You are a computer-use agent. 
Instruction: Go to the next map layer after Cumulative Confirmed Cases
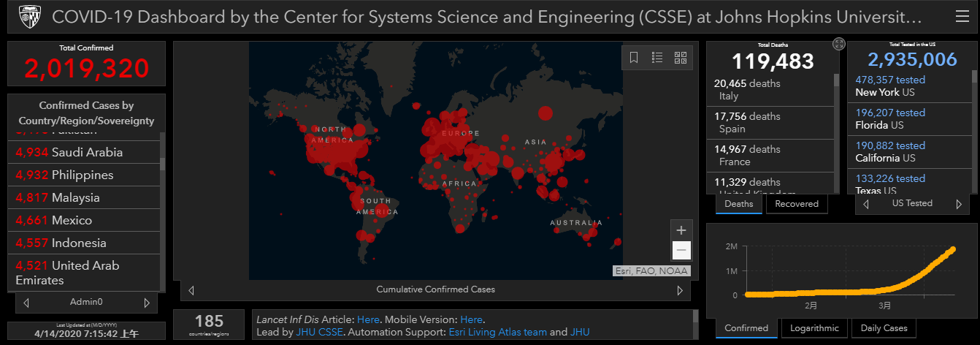pos(680,290)
